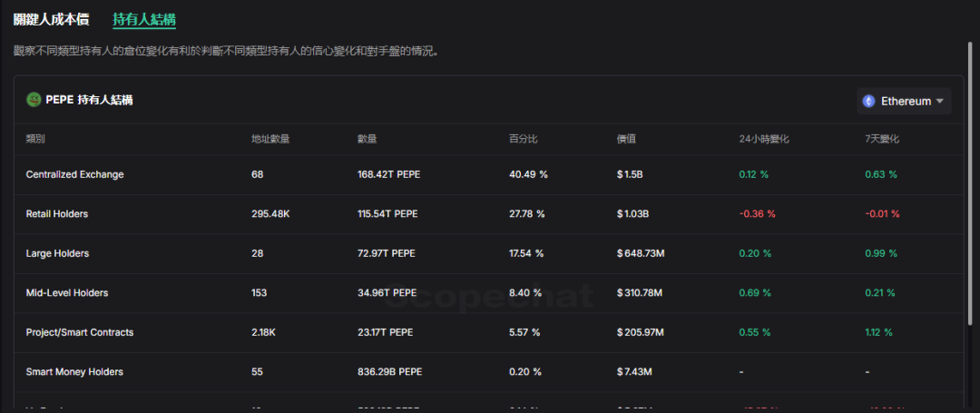980x413 pixels.
Task: Select the Smart Money Holders row
Action: (x=74, y=372)
